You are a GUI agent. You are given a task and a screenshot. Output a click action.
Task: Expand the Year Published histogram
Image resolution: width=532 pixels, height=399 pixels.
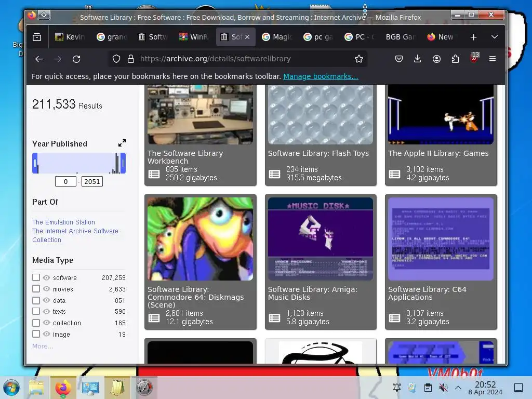122,143
